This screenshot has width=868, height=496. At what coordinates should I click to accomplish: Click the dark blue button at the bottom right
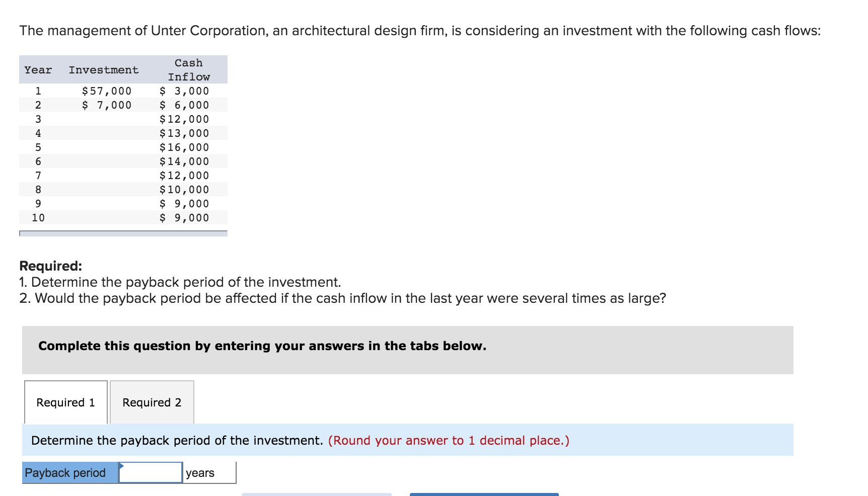tap(484, 494)
